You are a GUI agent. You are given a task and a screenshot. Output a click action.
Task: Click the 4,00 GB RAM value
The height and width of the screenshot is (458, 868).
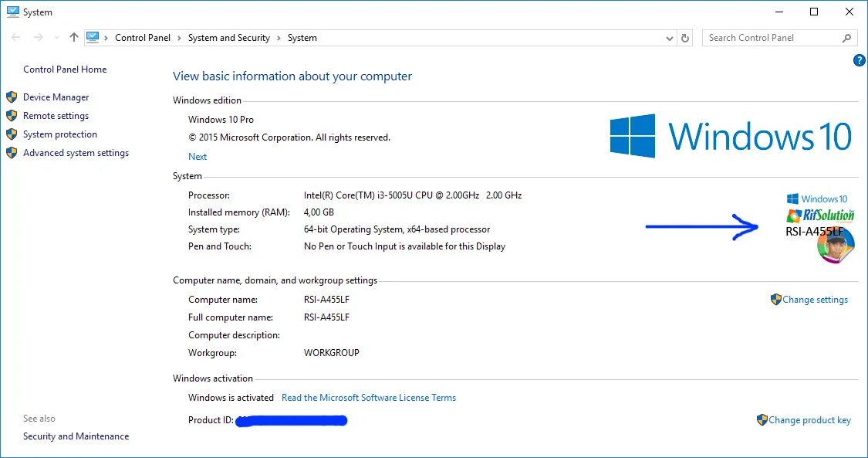point(319,212)
